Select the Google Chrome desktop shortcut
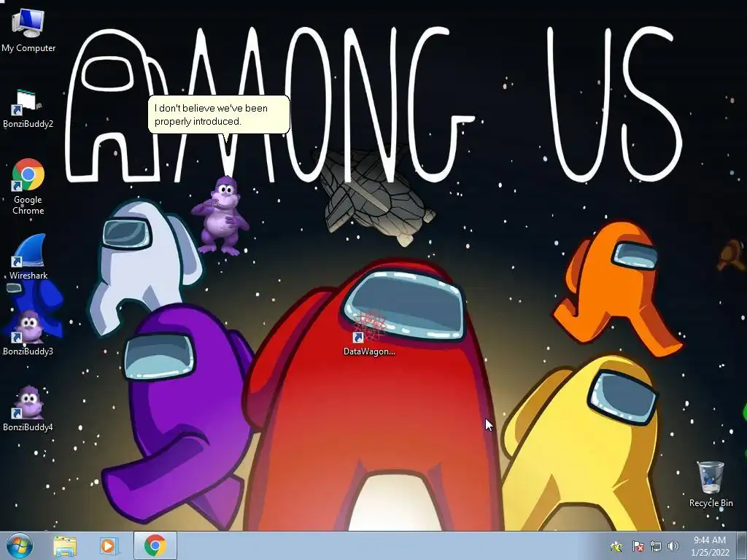747x560 pixels. point(28,186)
